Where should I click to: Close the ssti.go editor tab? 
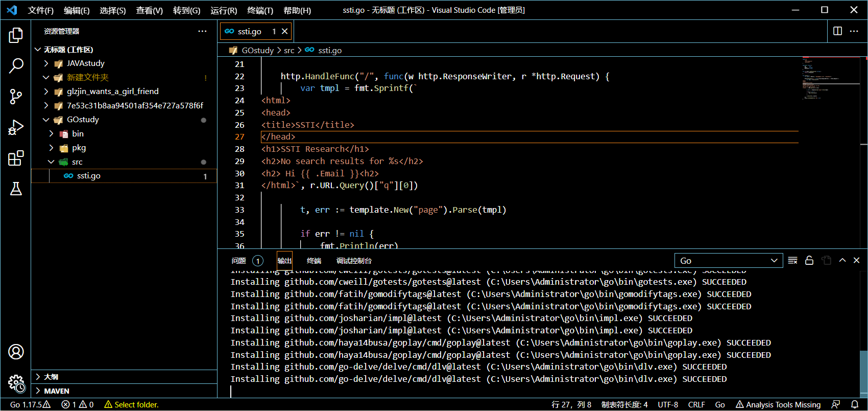point(285,31)
